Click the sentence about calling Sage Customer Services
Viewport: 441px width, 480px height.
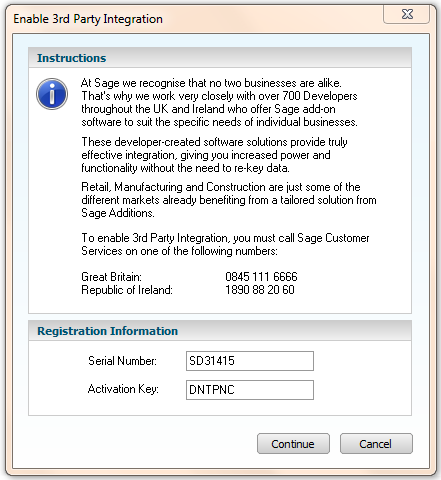coord(225,244)
